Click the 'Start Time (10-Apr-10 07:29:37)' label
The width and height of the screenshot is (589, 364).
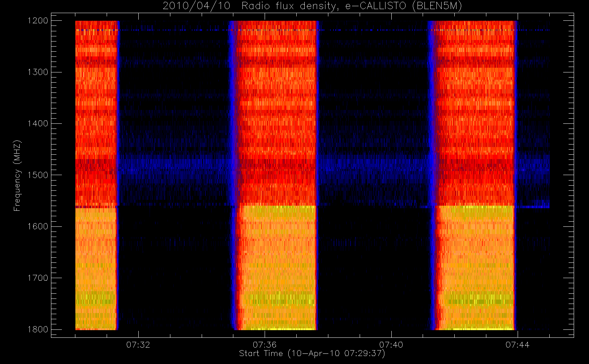coord(312,353)
